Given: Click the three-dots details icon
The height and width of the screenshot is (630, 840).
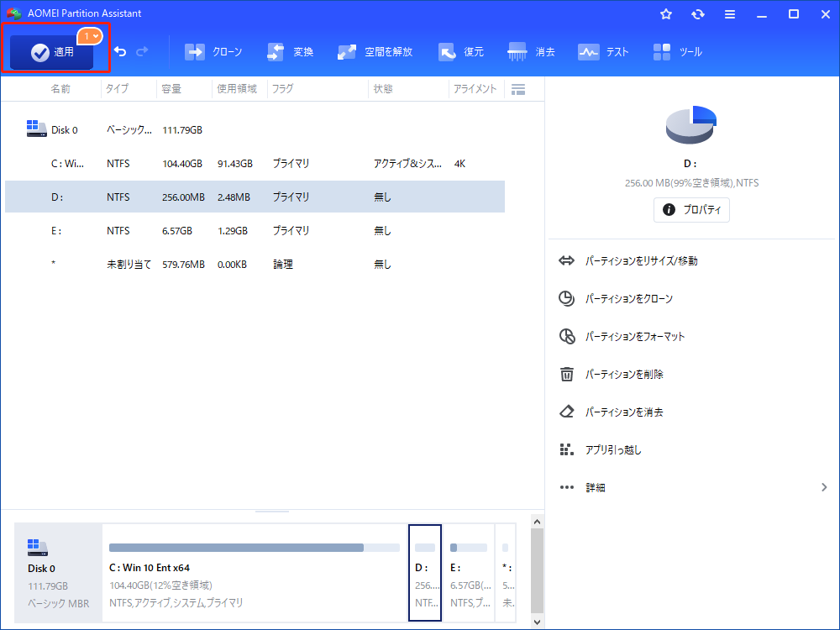Looking at the screenshot, I should 567,487.
